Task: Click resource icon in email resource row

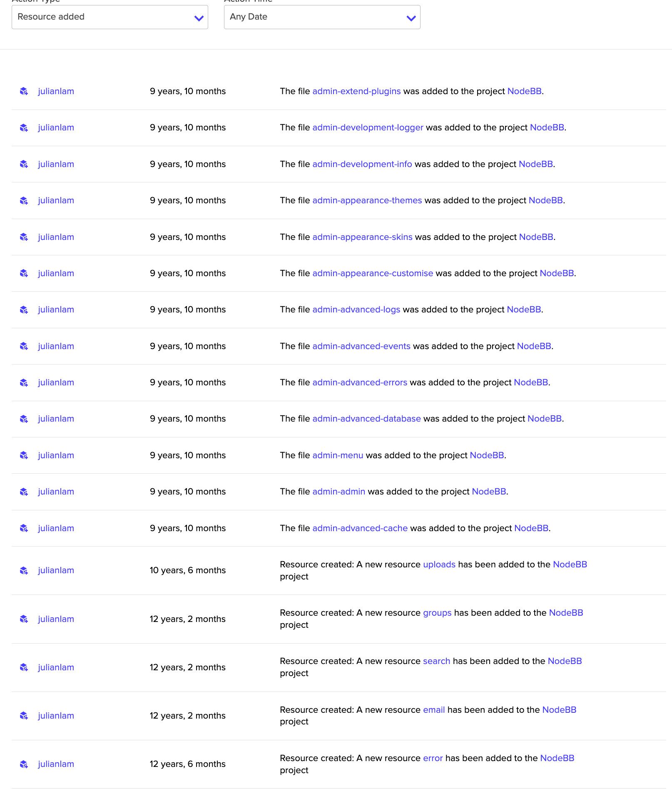Action: tap(24, 716)
